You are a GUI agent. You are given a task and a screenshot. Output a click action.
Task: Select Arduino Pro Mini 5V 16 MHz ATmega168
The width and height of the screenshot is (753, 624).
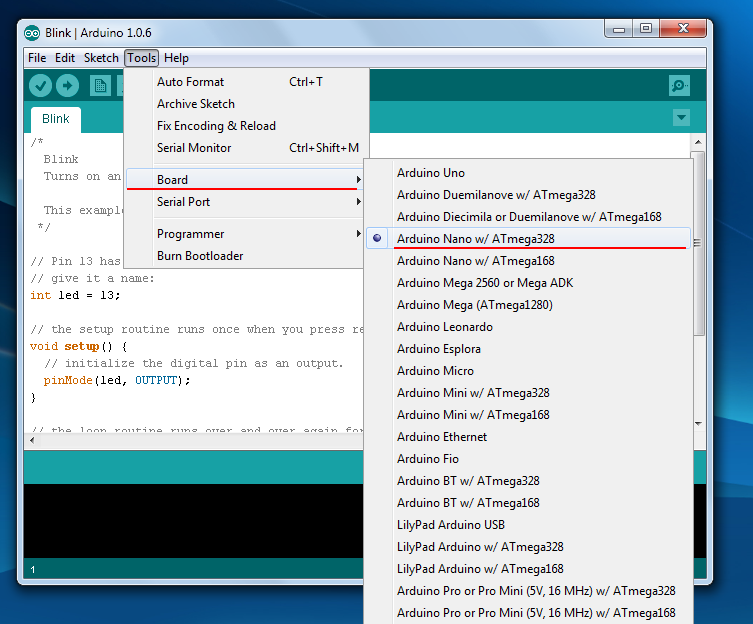click(528, 613)
